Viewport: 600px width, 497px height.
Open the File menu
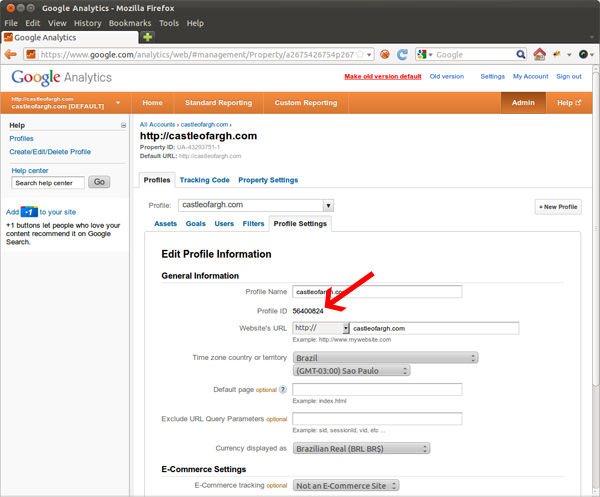tap(11, 23)
